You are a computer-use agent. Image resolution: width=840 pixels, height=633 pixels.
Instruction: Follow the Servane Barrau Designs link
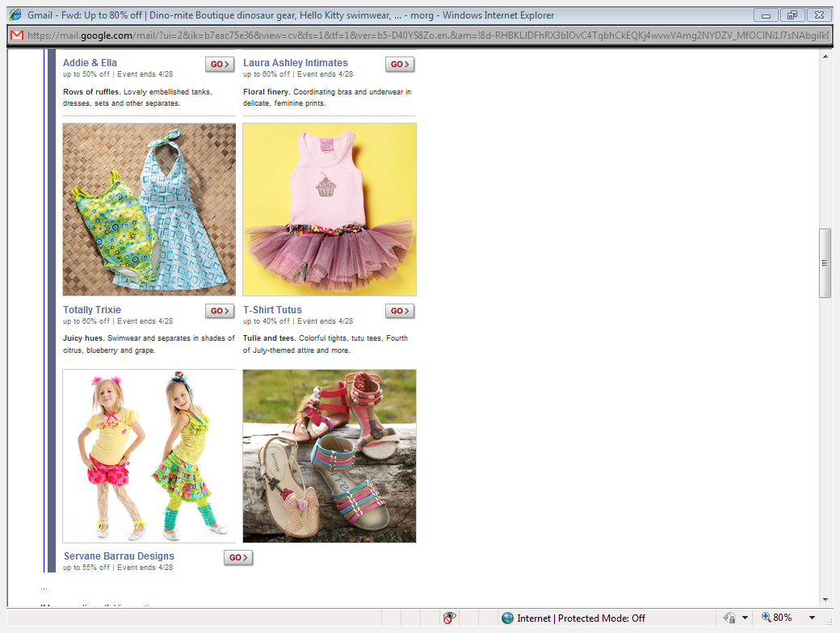point(119,556)
